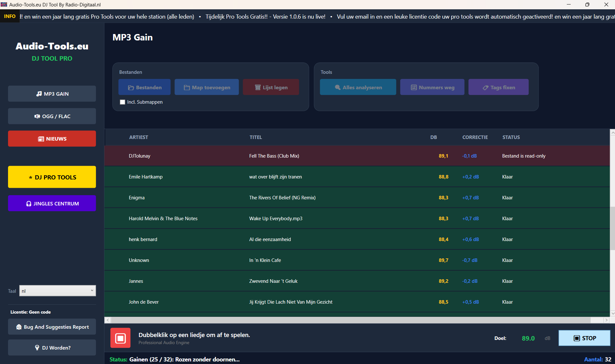Select the DJTolunay track row

point(357,156)
